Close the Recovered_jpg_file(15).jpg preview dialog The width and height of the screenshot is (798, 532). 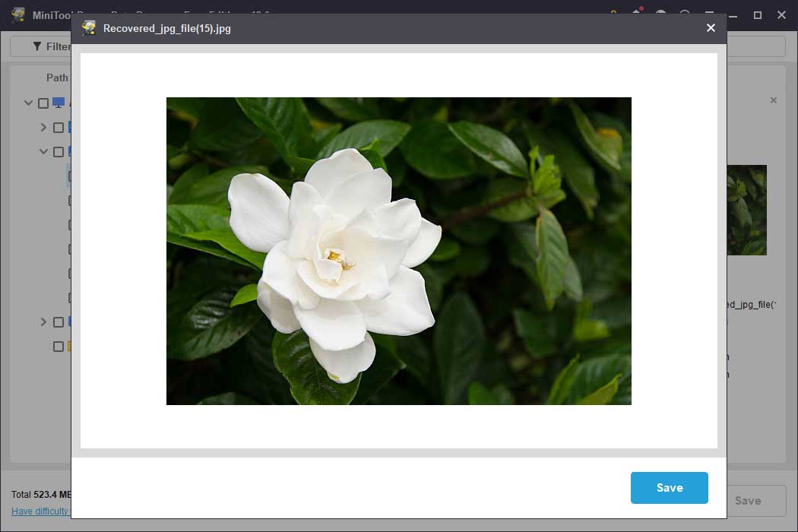[711, 28]
